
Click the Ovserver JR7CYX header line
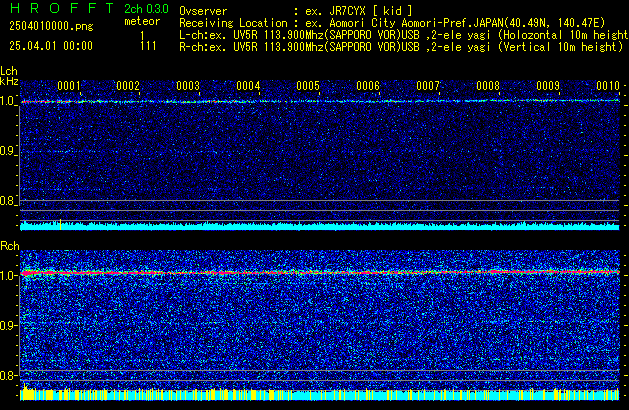click(296, 11)
